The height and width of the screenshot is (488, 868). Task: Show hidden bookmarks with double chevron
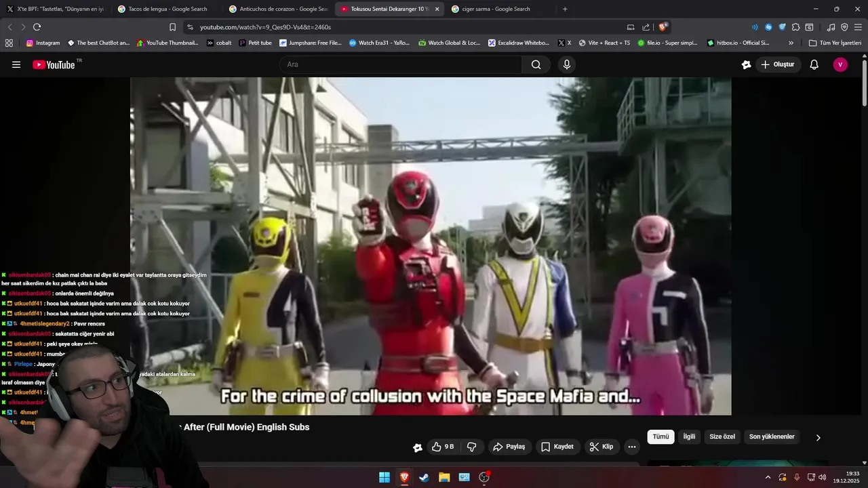point(791,43)
